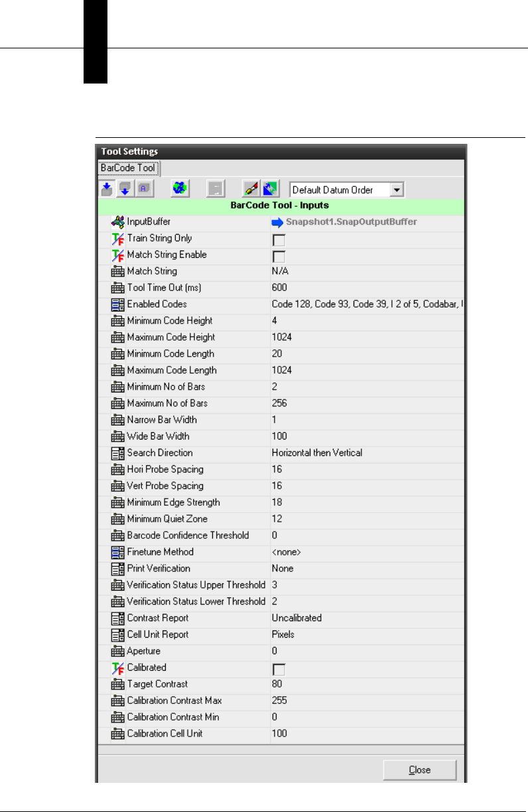The height and width of the screenshot is (812, 528).
Task: Click the Minimum Quiet Zone value 12
Action: click(277, 520)
